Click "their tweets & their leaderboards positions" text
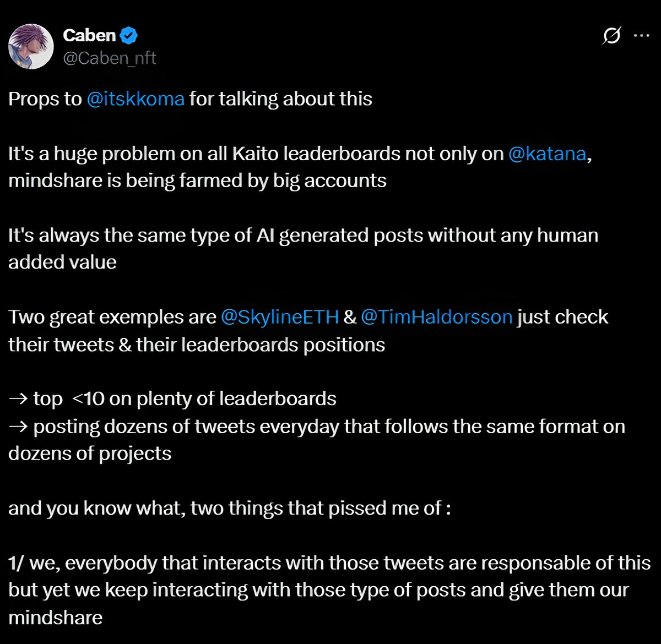Viewport: 661px width, 644px height. click(197, 345)
